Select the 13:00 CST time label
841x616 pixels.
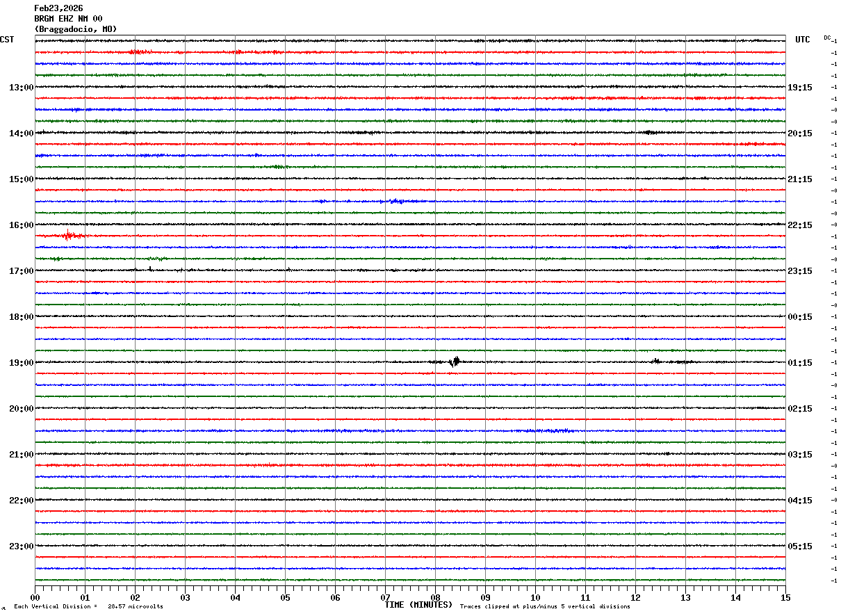pyautogui.click(x=21, y=88)
